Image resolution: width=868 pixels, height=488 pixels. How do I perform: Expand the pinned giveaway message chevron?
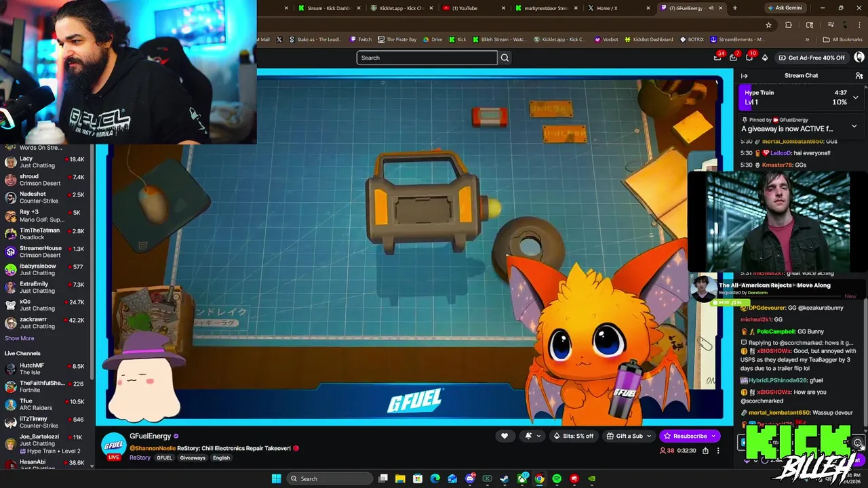pyautogui.click(x=854, y=126)
